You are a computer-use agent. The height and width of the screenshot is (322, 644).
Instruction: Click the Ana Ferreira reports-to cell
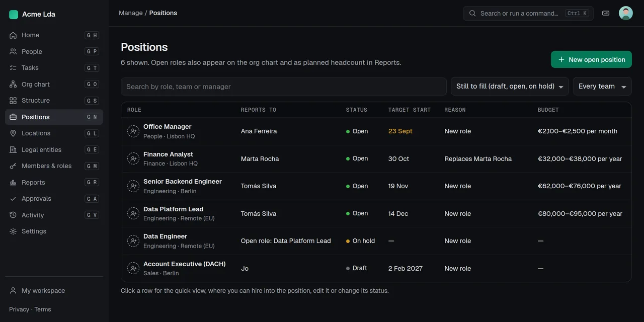click(x=259, y=131)
